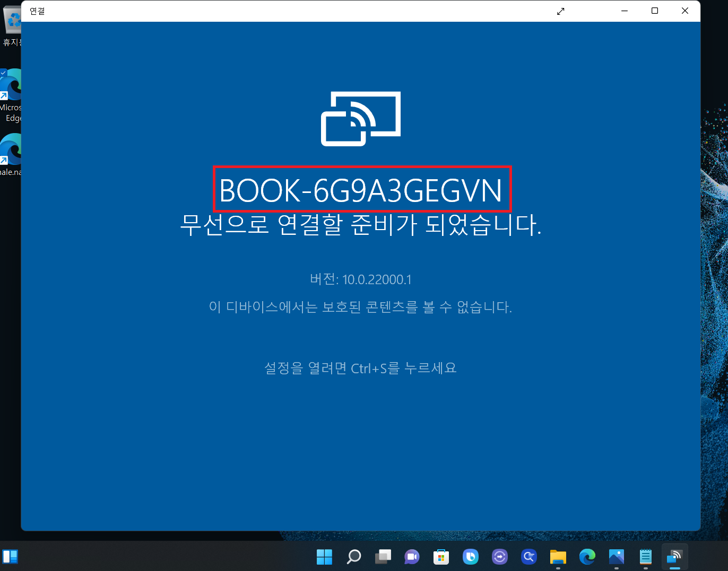
Task: Open Notepad from the taskbar
Action: pyautogui.click(x=645, y=557)
